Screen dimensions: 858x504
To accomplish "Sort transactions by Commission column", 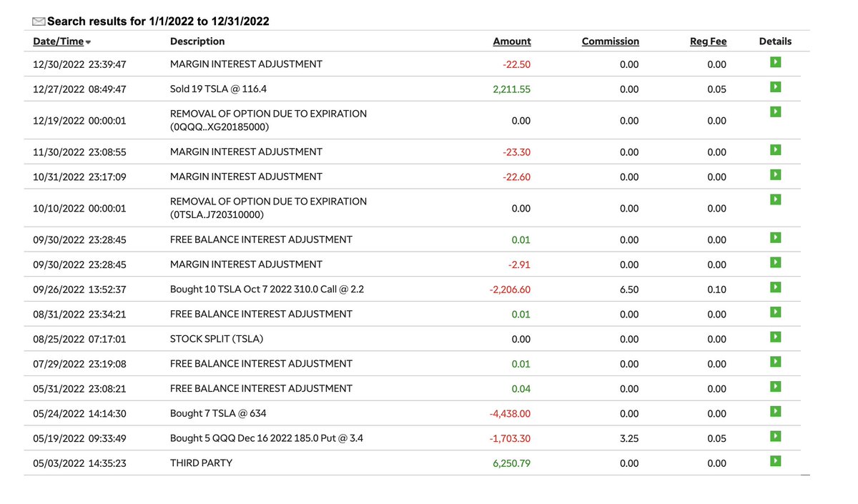I will point(611,41).
